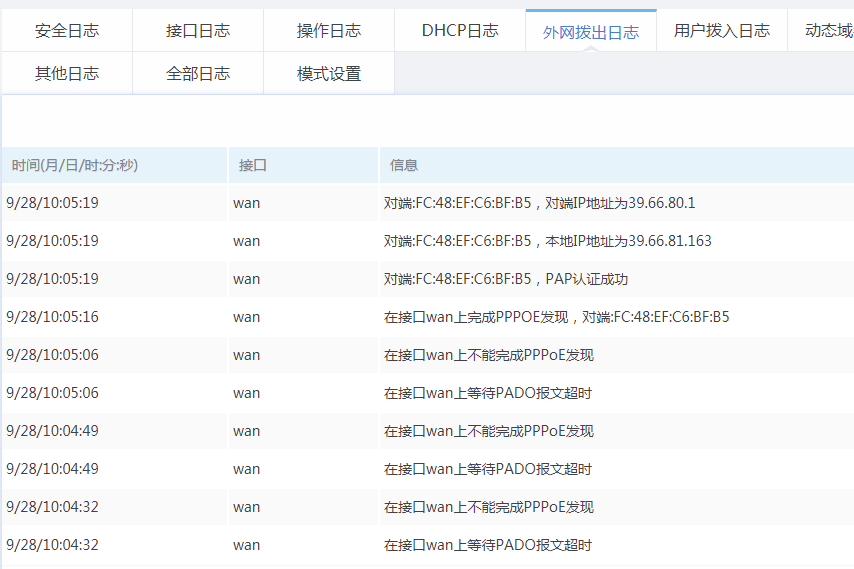854x569 pixels.
Task: Open the DHCP日志 tab
Action: click(x=460, y=31)
